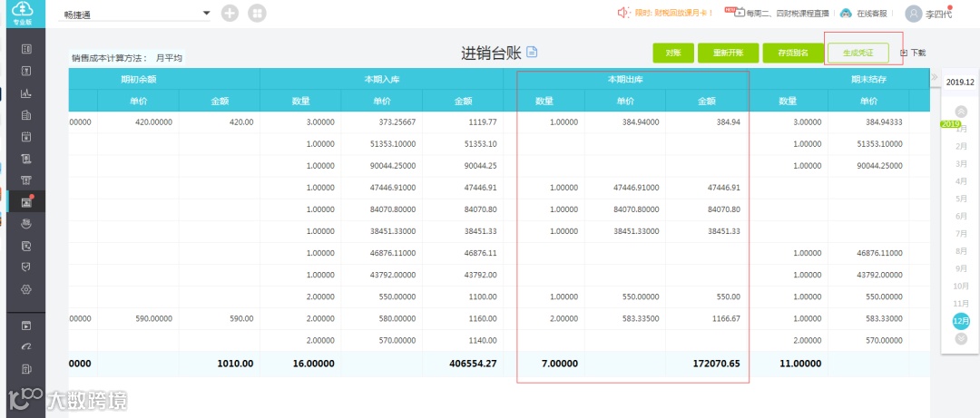This screenshot has width=980, height=418.
Task: Click the 下载 link
Action: [x=918, y=53]
